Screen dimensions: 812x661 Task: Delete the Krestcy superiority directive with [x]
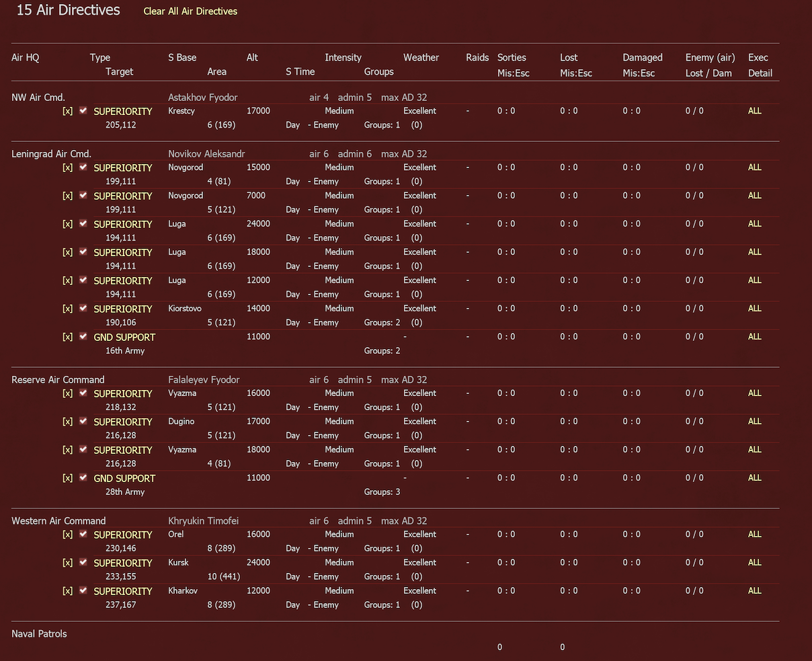click(x=67, y=111)
